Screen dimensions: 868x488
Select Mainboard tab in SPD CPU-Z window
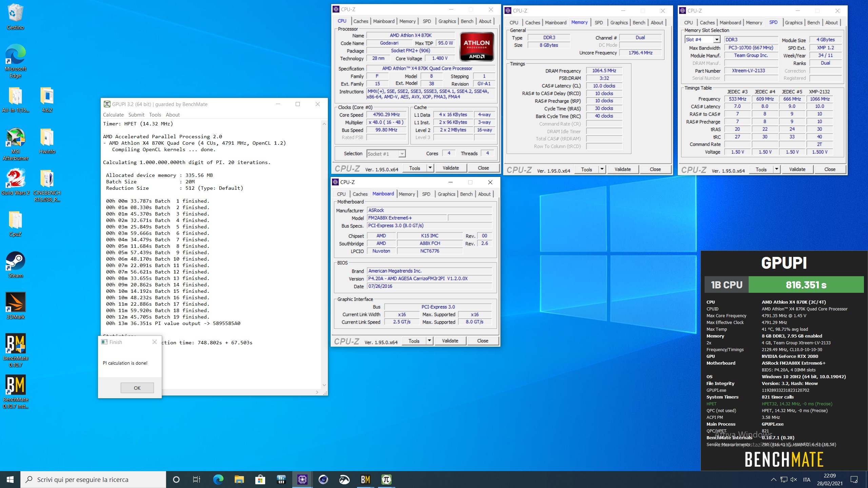(x=730, y=23)
